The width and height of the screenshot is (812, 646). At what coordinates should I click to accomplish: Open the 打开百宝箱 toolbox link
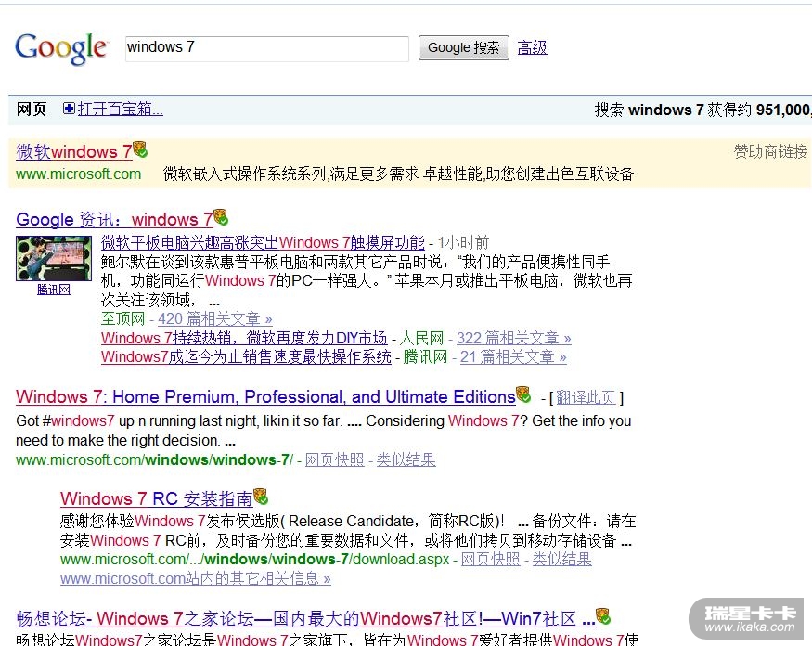120,109
